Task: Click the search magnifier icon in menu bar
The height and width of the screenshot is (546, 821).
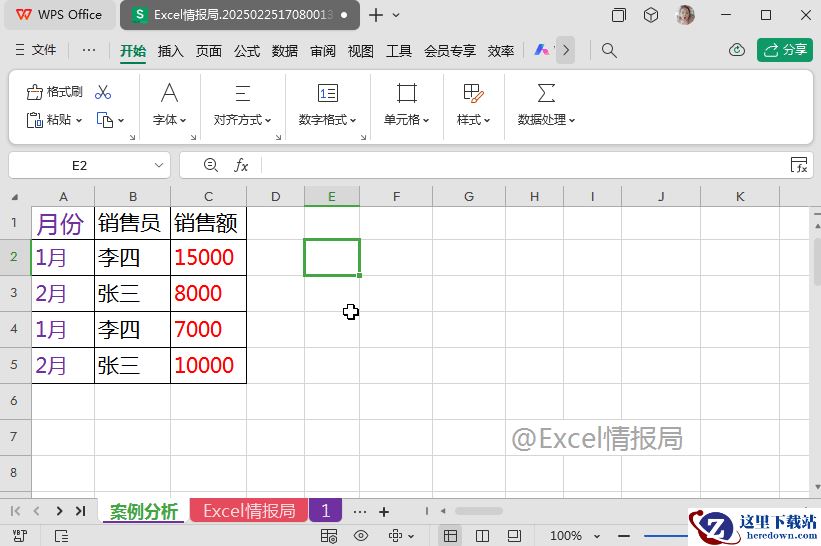Action: [x=609, y=50]
